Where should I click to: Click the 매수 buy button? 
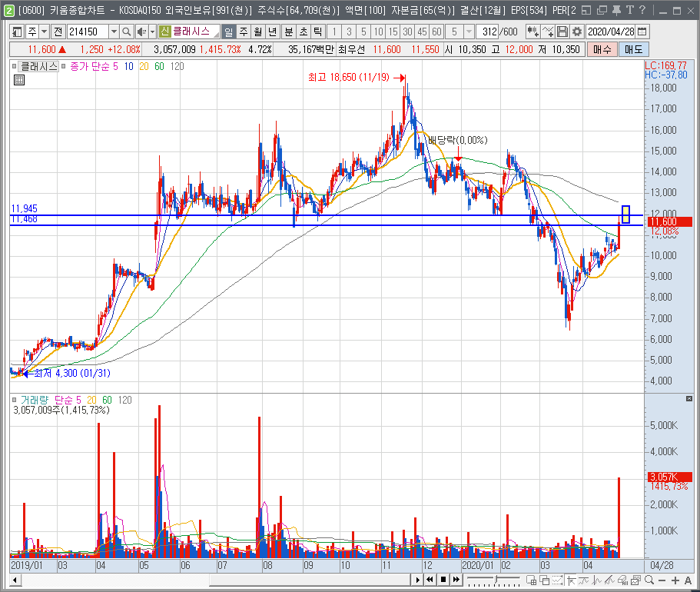(602, 50)
